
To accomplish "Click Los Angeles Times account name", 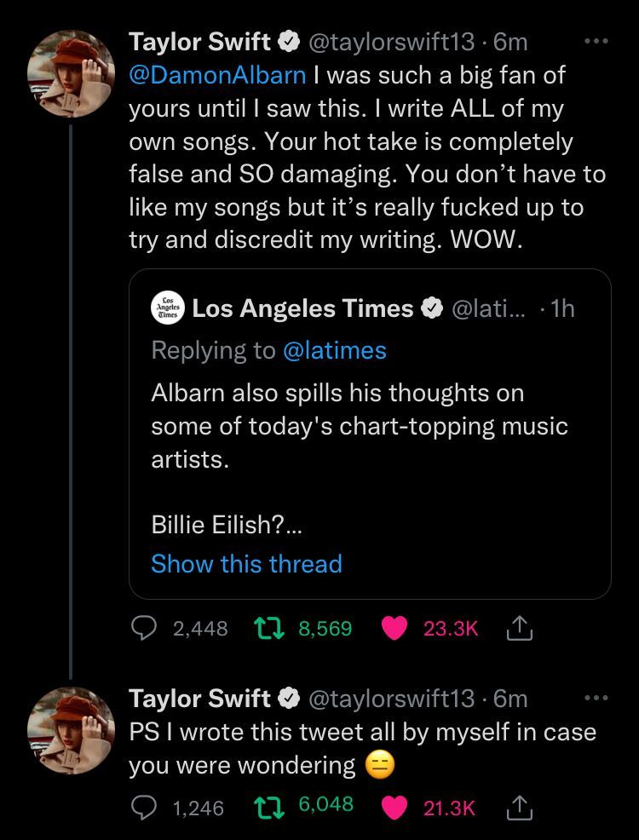I will [302, 308].
